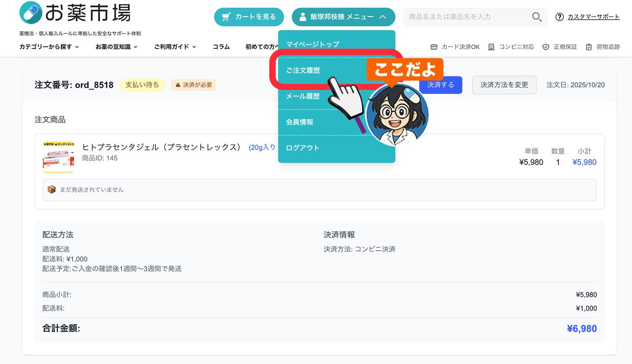Click コラム in the navigation bar

point(221,47)
